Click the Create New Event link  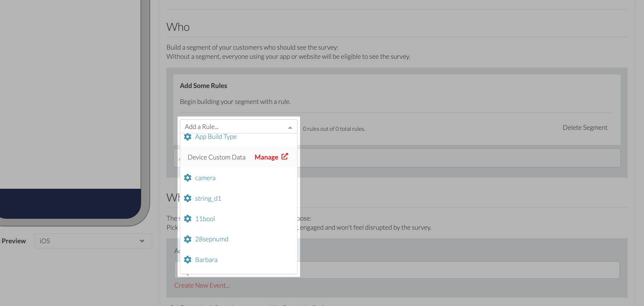point(202,286)
